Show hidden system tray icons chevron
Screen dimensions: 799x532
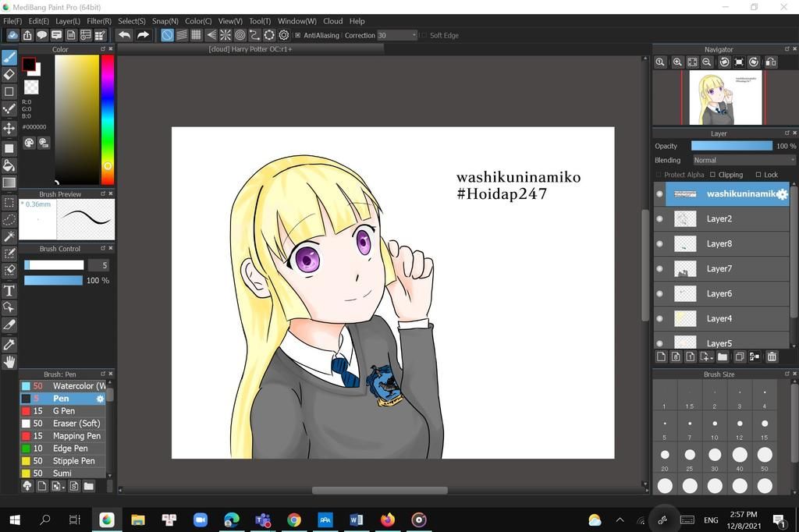click(620, 520)
